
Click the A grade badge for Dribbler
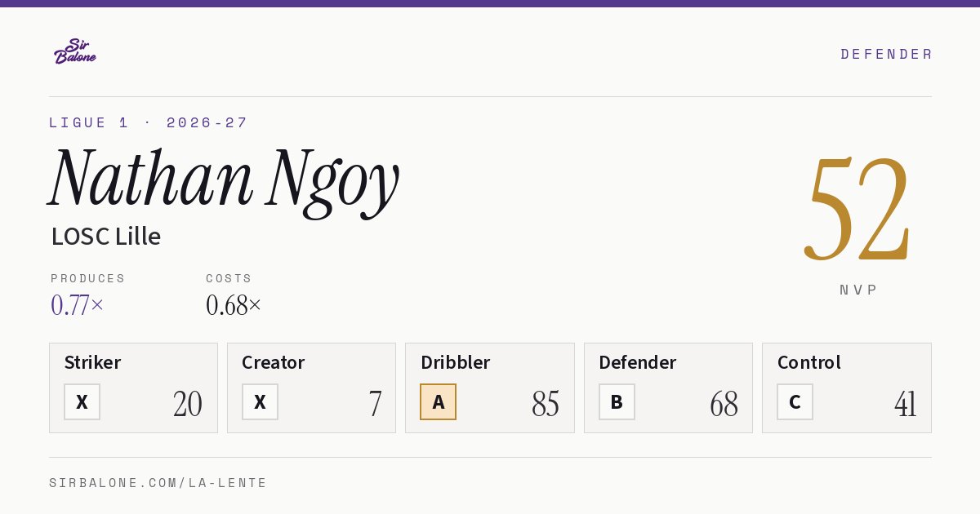point(439,401)
